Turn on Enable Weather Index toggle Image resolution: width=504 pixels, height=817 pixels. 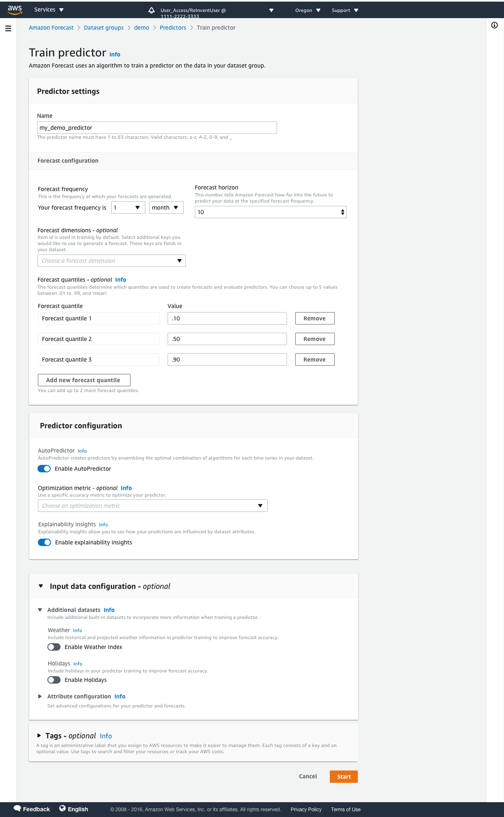pyautogui.click(x=54, y=647)
